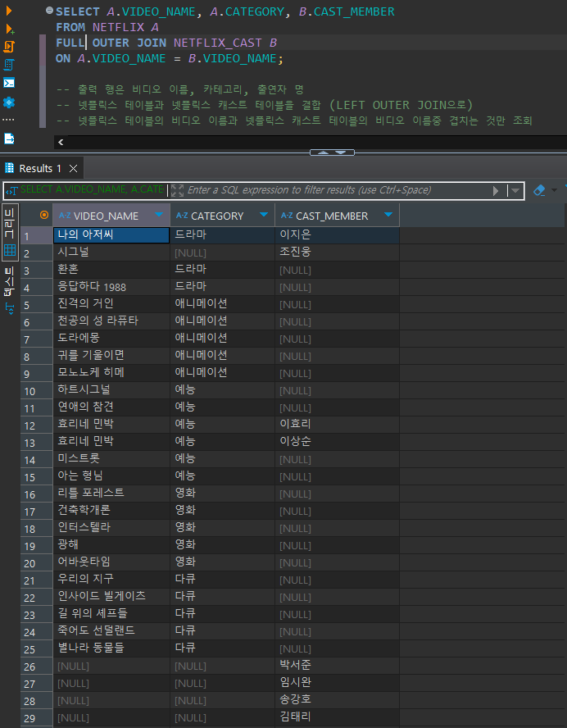Select the cast cell 이상순
Viewport: 567px width, 728px height.
point(337,441)
